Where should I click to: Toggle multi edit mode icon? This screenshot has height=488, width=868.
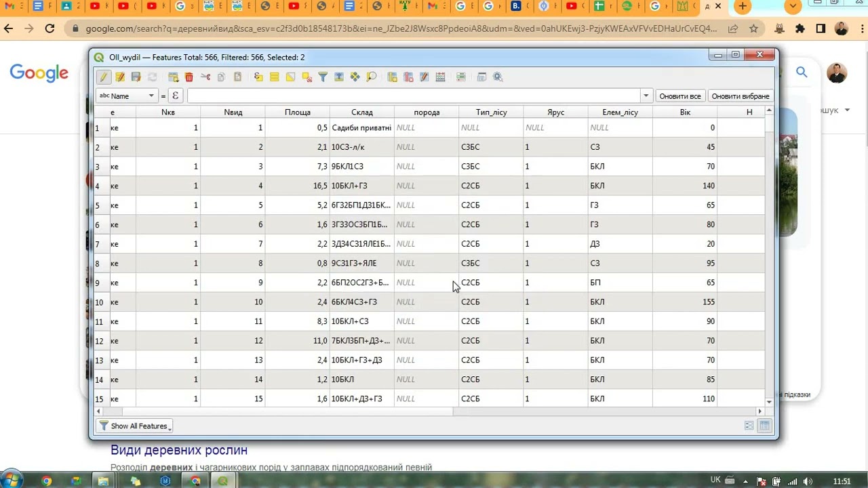tap(120, 77)
